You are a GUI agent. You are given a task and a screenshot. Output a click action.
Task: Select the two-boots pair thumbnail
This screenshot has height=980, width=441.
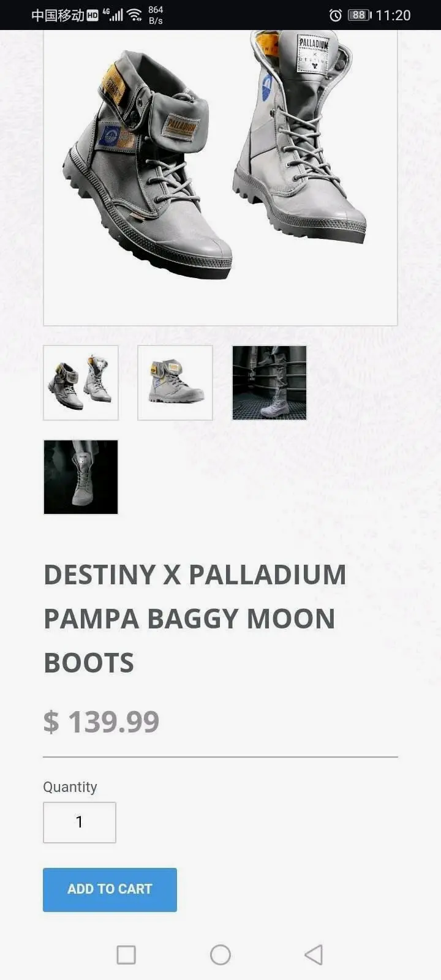click(81, 383)
